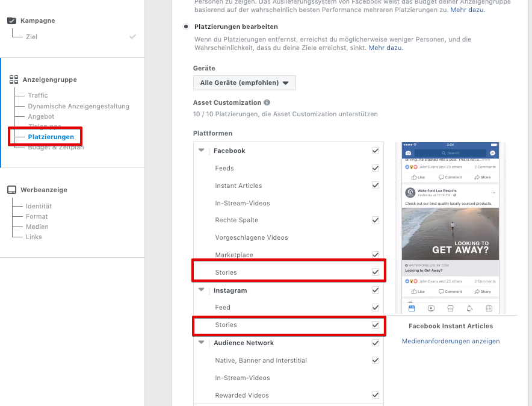Click search field in phone preview

450,153
